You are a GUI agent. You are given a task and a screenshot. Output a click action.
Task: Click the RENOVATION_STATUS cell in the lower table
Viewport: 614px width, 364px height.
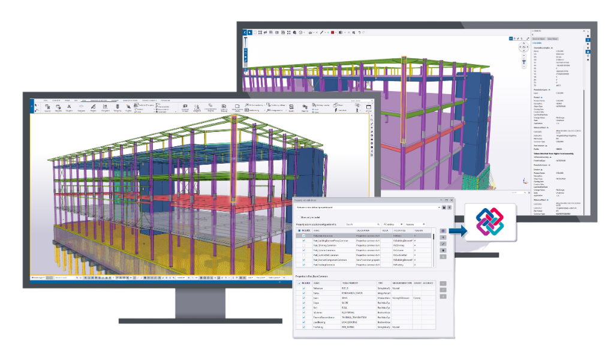(352, 293)
